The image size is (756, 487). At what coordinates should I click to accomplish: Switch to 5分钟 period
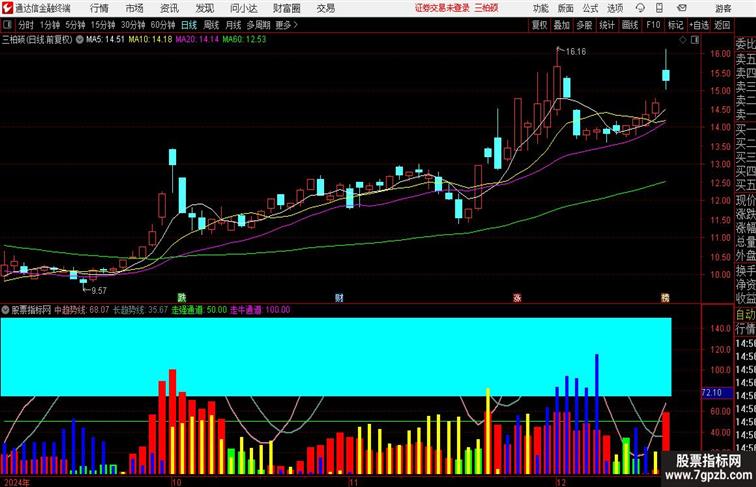[75, 25]
